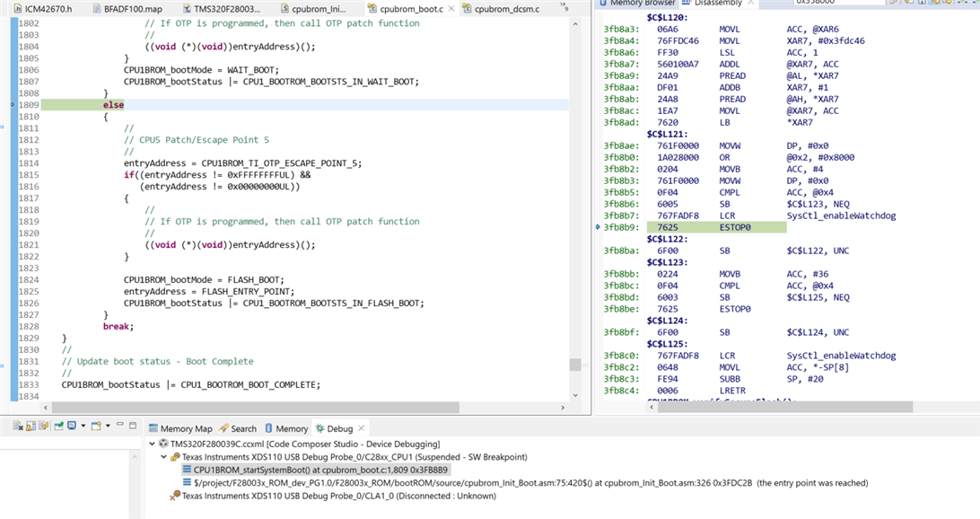The width and height of the screenshot is (980, 519).
Task: Close the cpubrom_boot.c editor tab
Action: pos(451,9)
